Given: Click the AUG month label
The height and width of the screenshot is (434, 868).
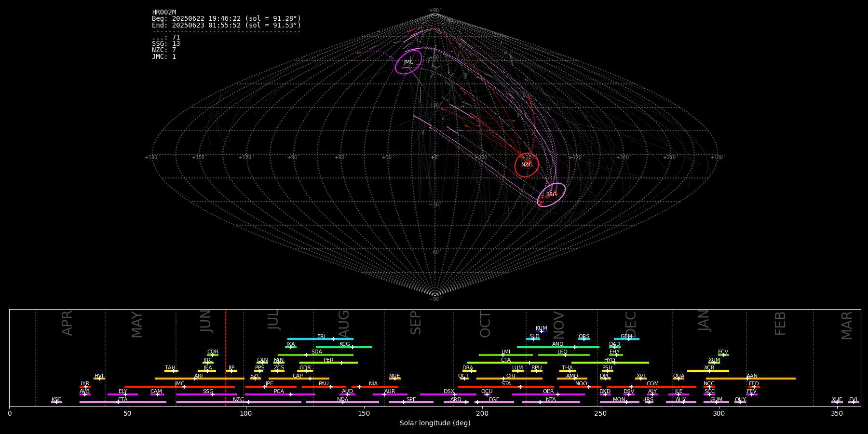Looking at the screenshot, I should tap(343, 324).
